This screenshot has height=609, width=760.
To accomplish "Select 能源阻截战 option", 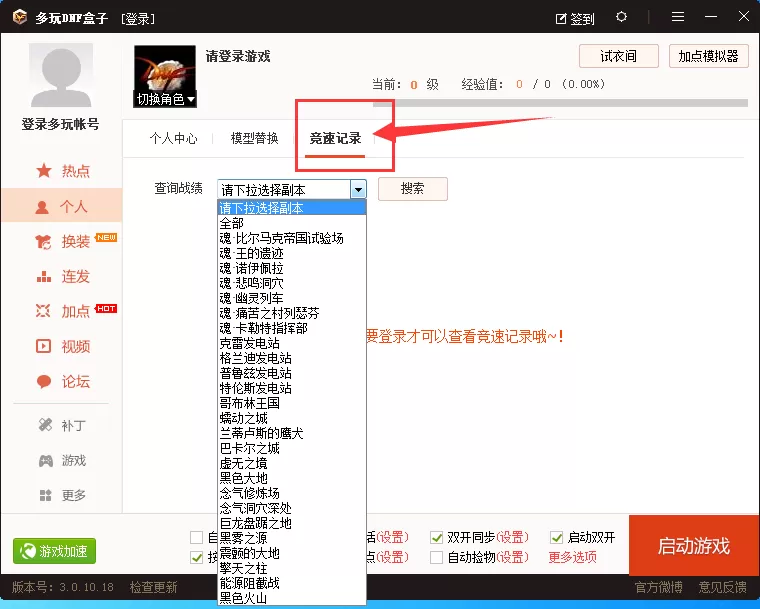I will [x=292, y=583].
